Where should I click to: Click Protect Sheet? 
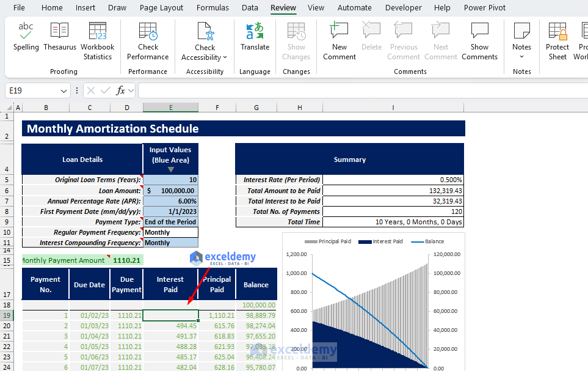click(557, 40)
